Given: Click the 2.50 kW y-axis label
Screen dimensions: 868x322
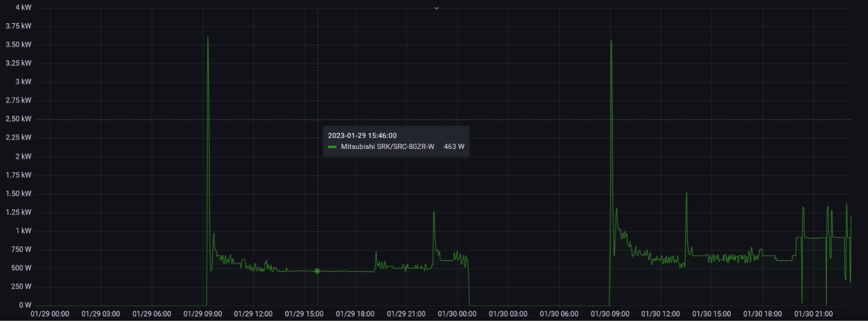Looking at the screenshot, I should coord(18,119).
